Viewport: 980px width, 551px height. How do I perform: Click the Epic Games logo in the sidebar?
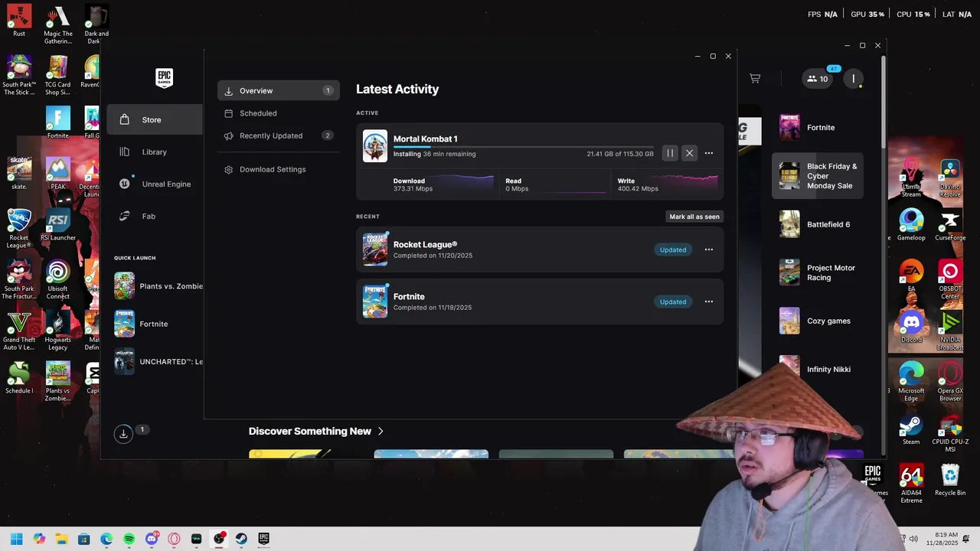pos(164,78)
